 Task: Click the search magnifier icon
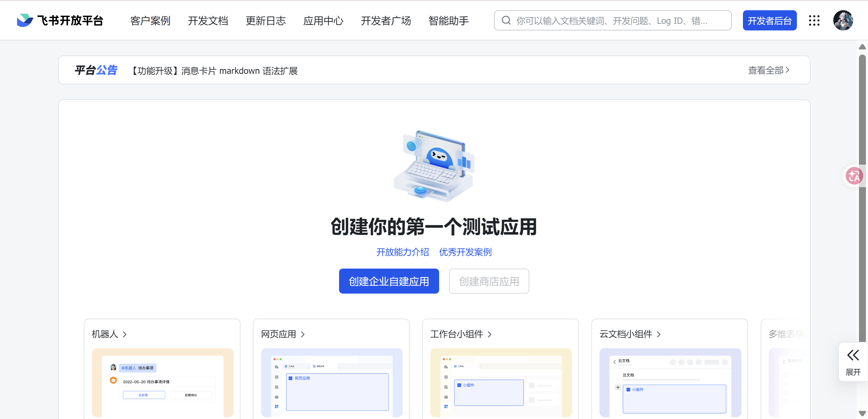tap(506, 20)
